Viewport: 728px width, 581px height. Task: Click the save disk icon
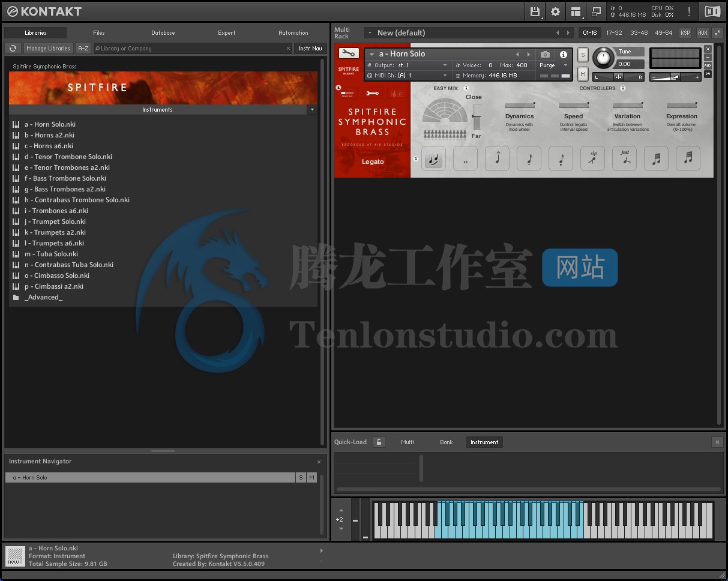[x=534, y=11]
